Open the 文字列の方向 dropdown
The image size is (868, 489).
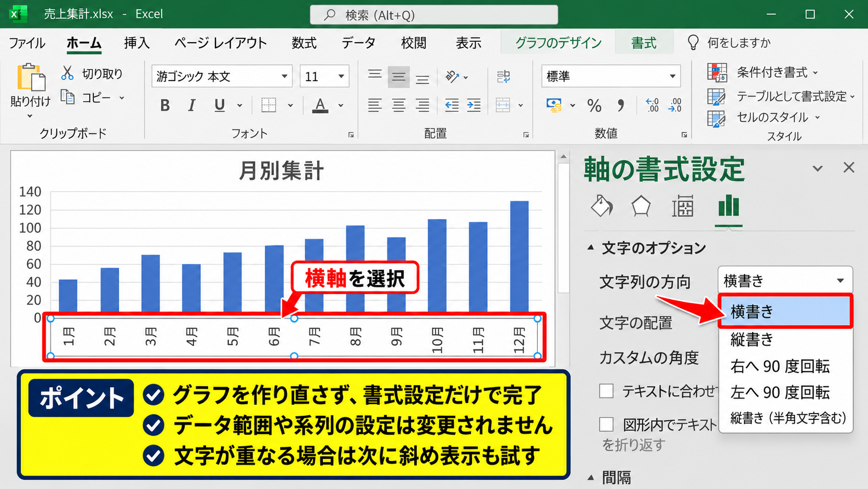(785, 281)
